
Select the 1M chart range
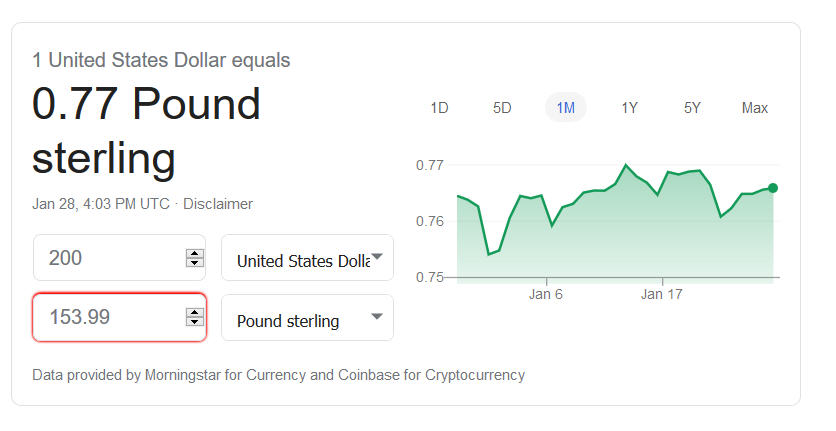pyautogui.click(x=566, y=108)
